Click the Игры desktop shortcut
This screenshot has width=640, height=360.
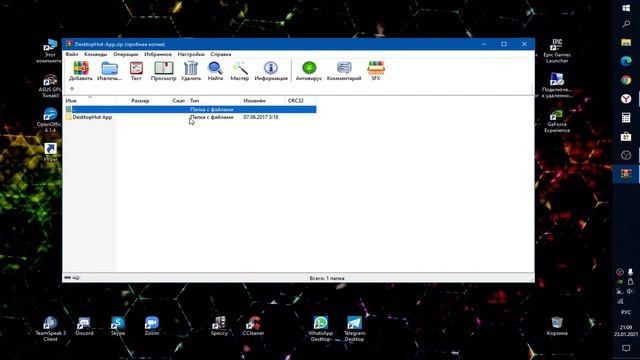(50, 152)
